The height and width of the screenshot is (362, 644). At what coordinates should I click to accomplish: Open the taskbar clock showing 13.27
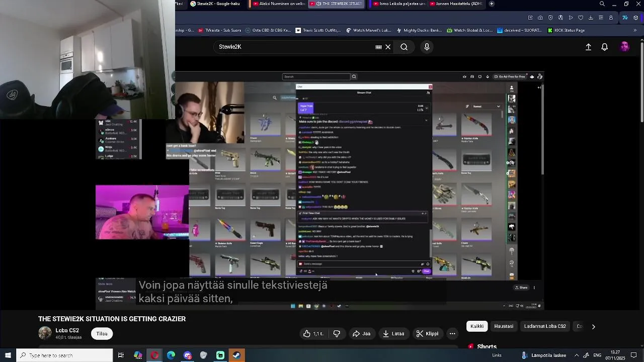point(615,355)
